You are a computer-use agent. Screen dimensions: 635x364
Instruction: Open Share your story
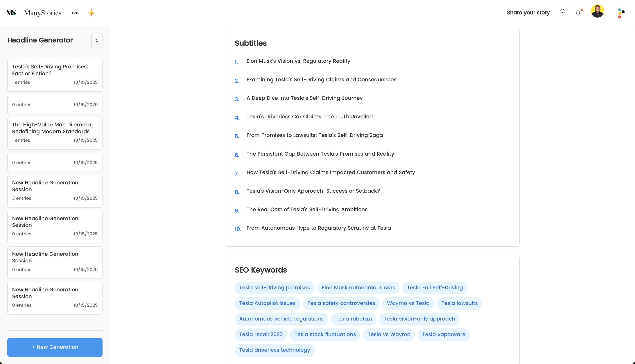[x=528, y=12]
